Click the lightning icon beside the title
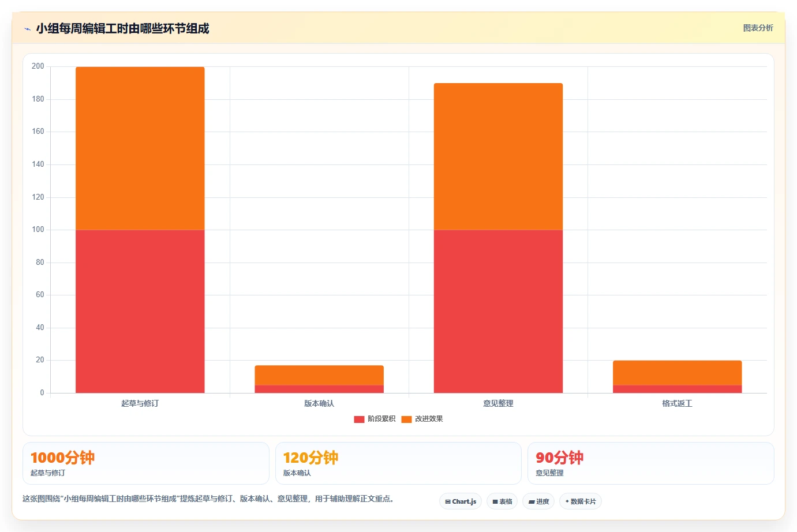797x532 pixels. tap(27, 29)
